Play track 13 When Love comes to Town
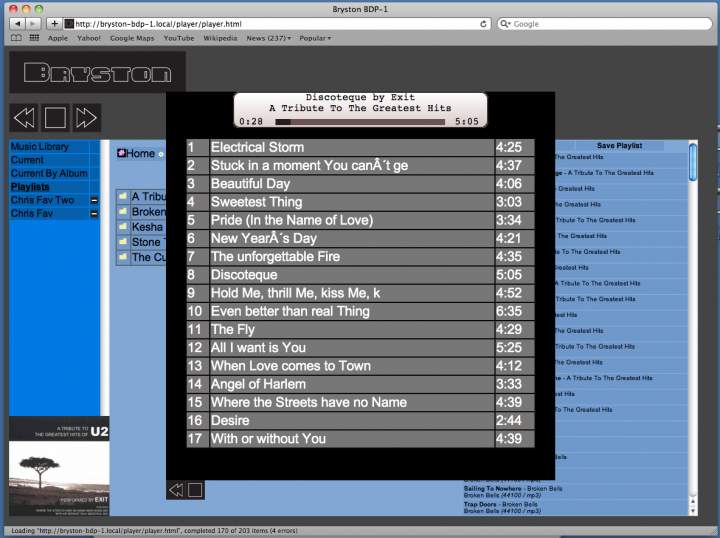 click(x=360, y=366)
